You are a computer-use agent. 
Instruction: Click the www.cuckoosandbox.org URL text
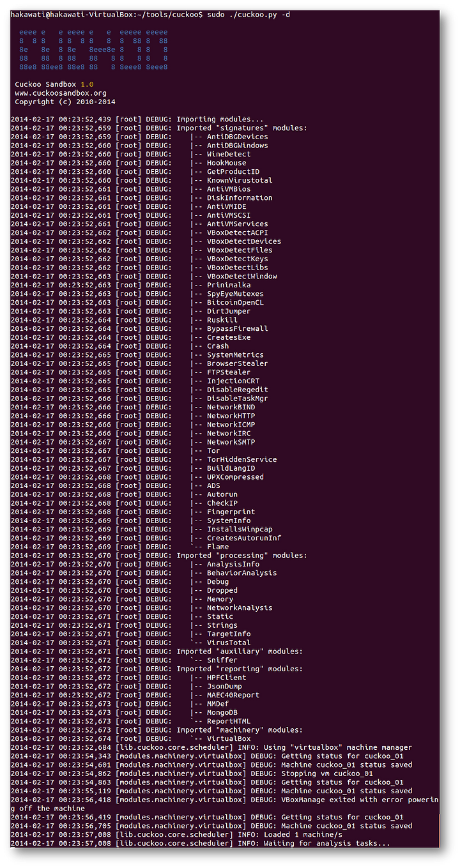point(61,93)
